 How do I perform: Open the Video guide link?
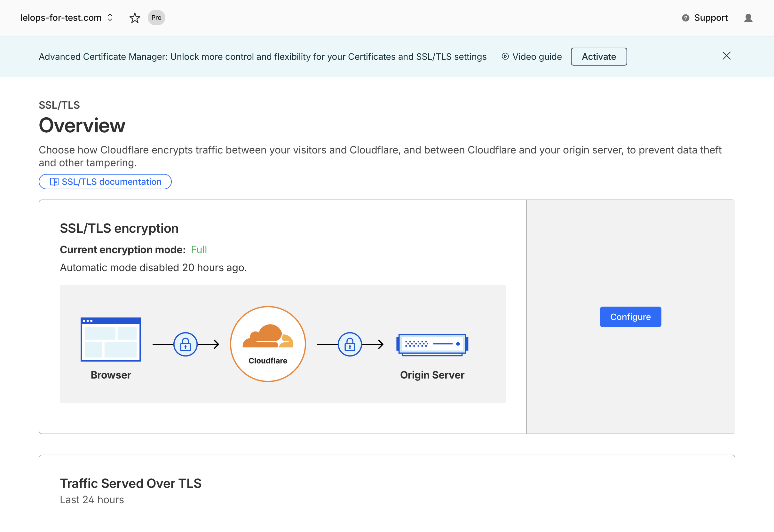click(x=532, y=57)
